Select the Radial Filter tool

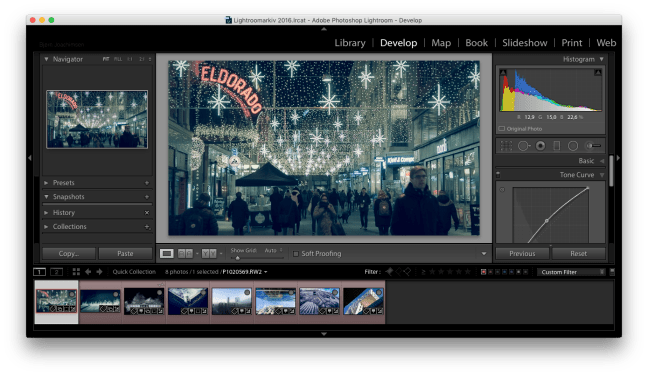573,146
